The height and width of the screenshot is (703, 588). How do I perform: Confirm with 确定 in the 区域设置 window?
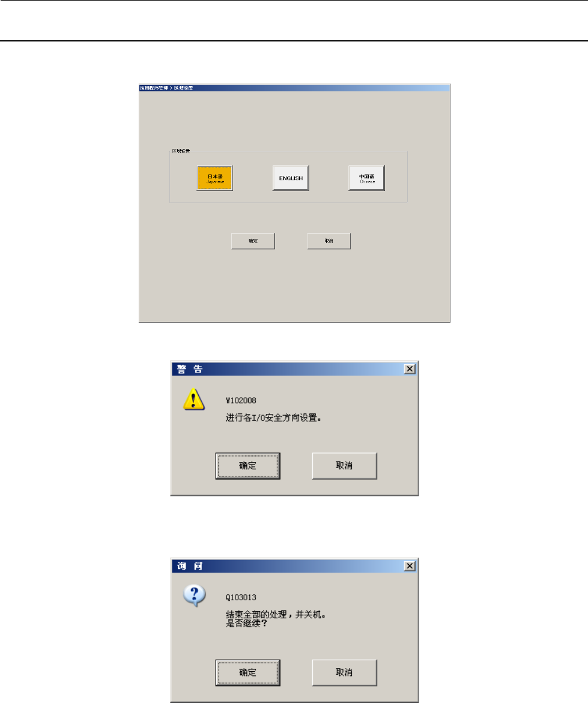(x=253, y=241)
